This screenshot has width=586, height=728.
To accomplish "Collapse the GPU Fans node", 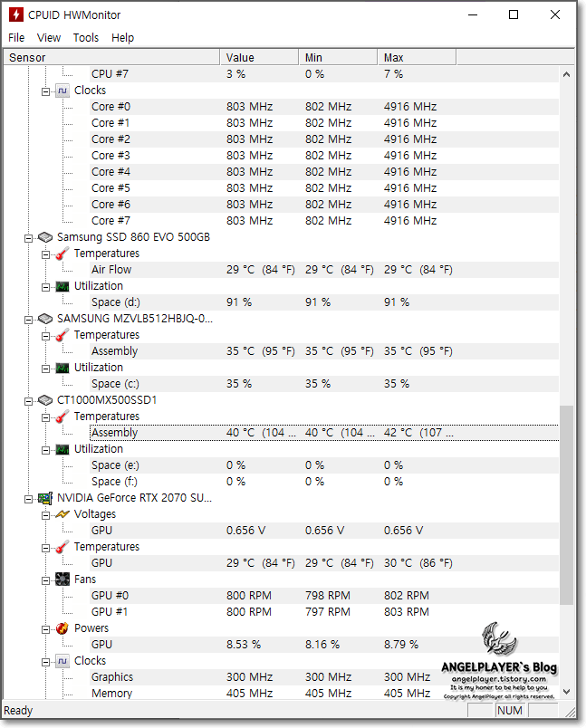I will coord(45,580).
